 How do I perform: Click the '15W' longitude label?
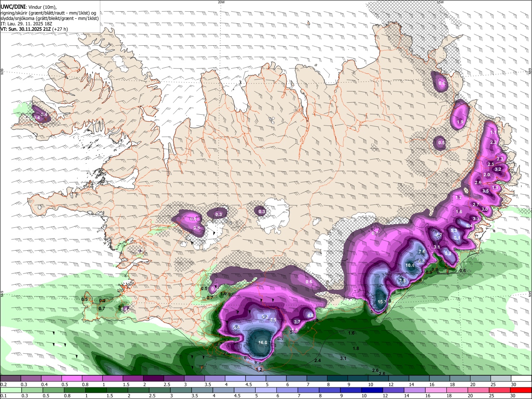click(x=440, y=2)
